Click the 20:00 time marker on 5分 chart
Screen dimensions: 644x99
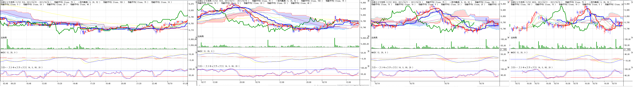(123, 84)
